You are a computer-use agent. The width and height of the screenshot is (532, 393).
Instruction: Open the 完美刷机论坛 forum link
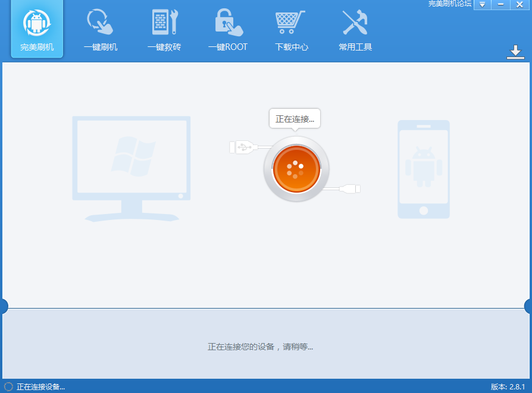coord(449,4)
